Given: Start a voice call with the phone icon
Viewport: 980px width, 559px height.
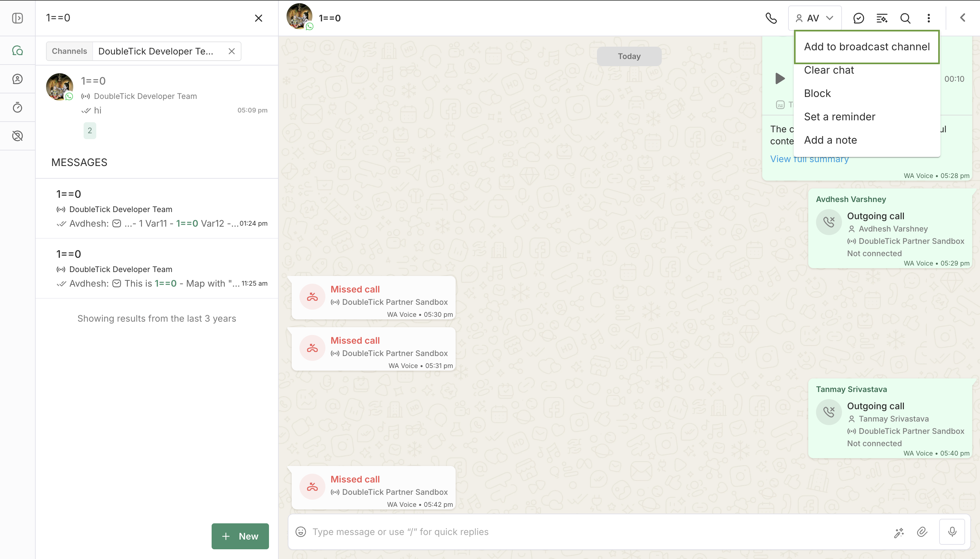Looking at the screenshot, I should click(771, 18).
